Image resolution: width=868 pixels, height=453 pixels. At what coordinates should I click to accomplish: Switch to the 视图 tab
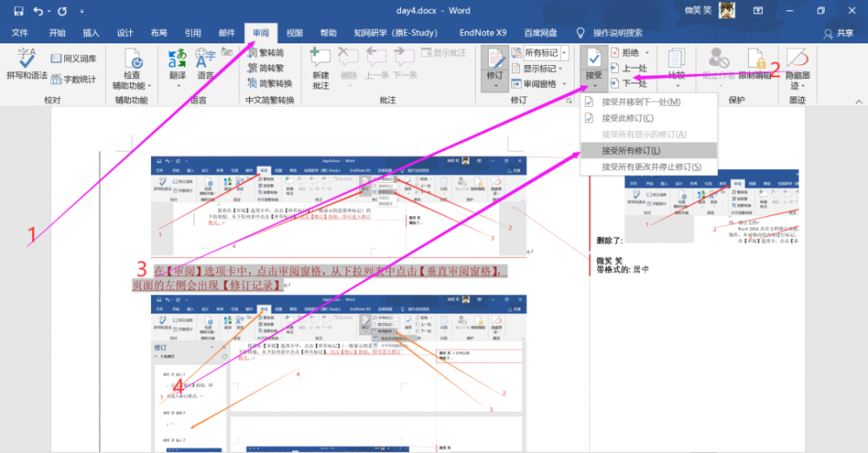pyautogui.click(x=294, y=33)
